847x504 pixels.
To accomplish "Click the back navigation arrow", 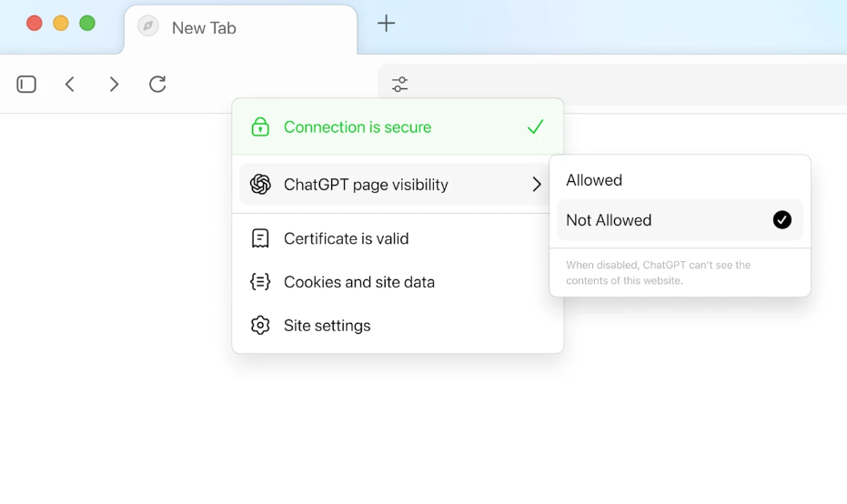I will [x=70, y=85].
